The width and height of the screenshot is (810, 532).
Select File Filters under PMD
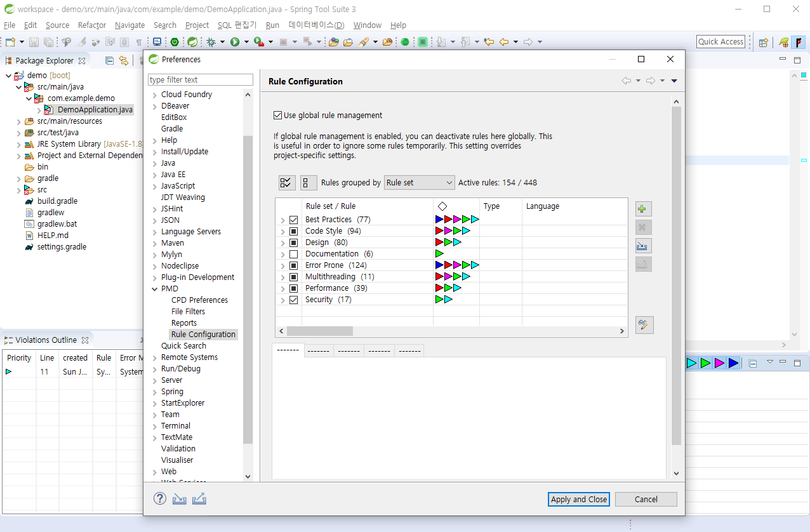188,312
